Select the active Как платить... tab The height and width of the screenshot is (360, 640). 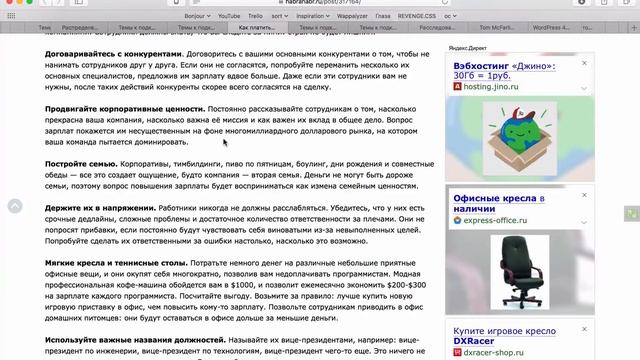(257, 27)
